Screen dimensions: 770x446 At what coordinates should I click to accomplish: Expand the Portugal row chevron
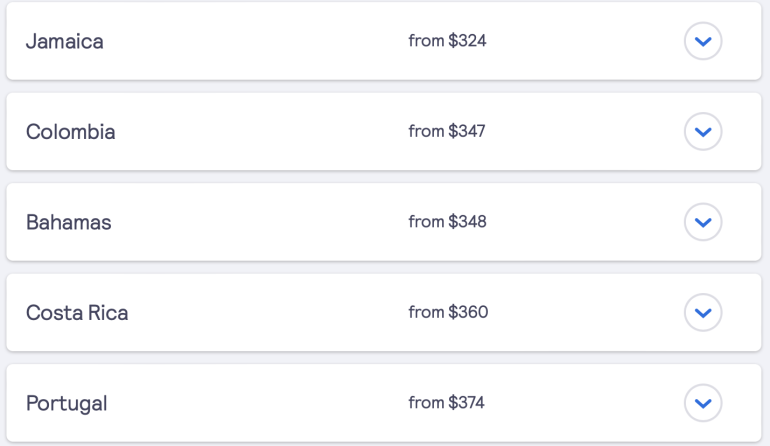click(703, 403)
